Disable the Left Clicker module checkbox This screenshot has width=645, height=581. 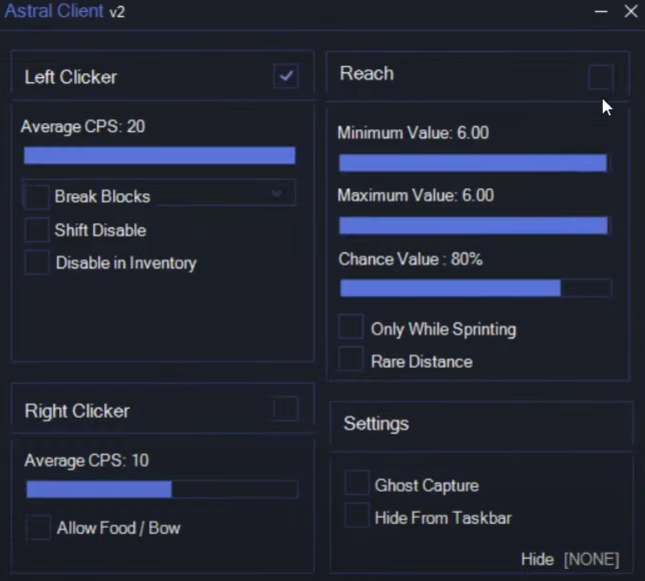pos(286,76)
